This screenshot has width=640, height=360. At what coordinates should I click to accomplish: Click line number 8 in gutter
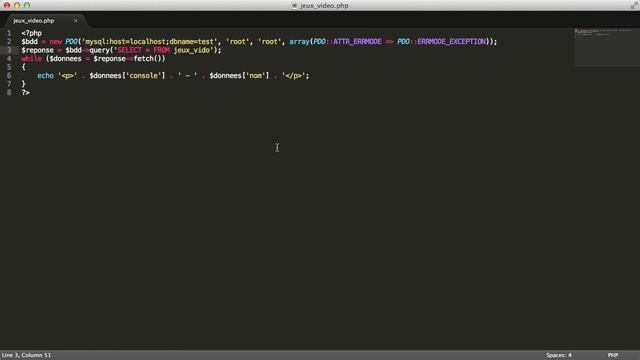pyautogui.click(x=9, y=93)
